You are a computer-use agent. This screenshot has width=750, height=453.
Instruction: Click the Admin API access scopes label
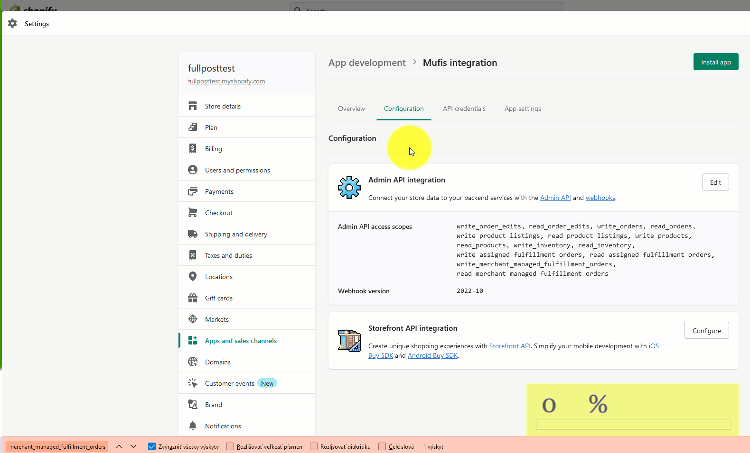[x=375, y=226]
